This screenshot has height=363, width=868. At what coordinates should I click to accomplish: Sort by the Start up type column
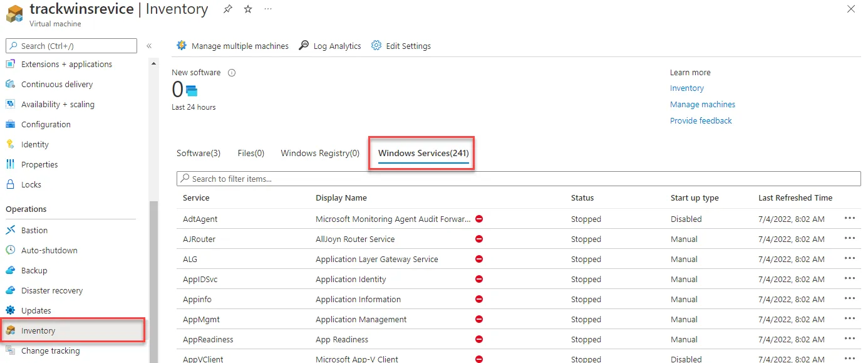pyautogui.click(x=695, y=197)
